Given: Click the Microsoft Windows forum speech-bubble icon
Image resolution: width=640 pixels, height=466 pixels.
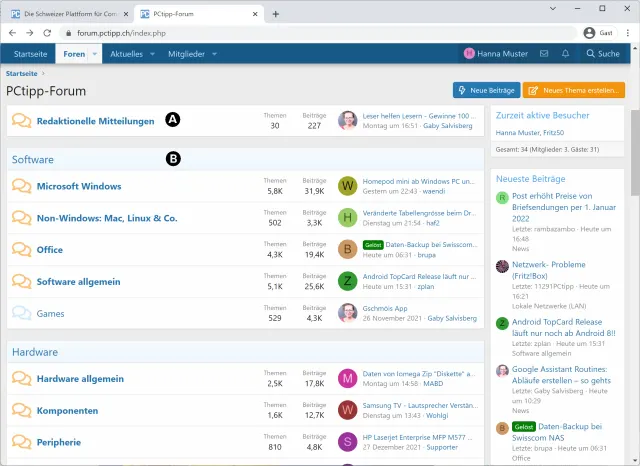Looking at the screenshot, I should [21, 186].
